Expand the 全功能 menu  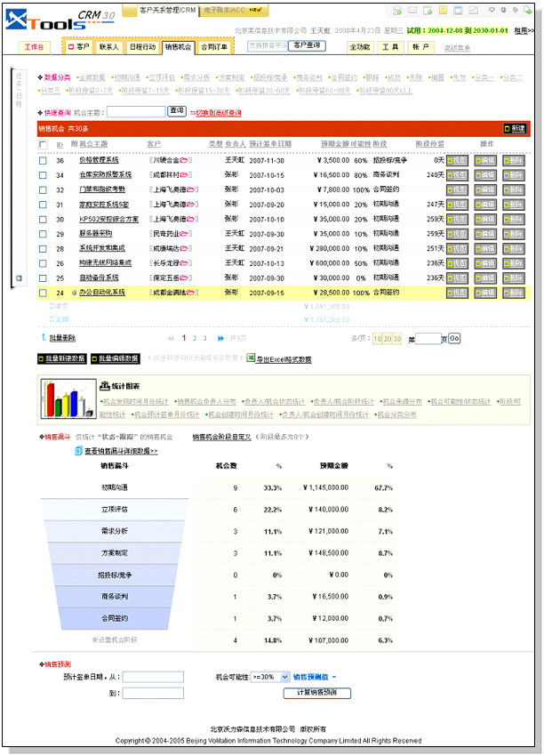coord(359,46)
